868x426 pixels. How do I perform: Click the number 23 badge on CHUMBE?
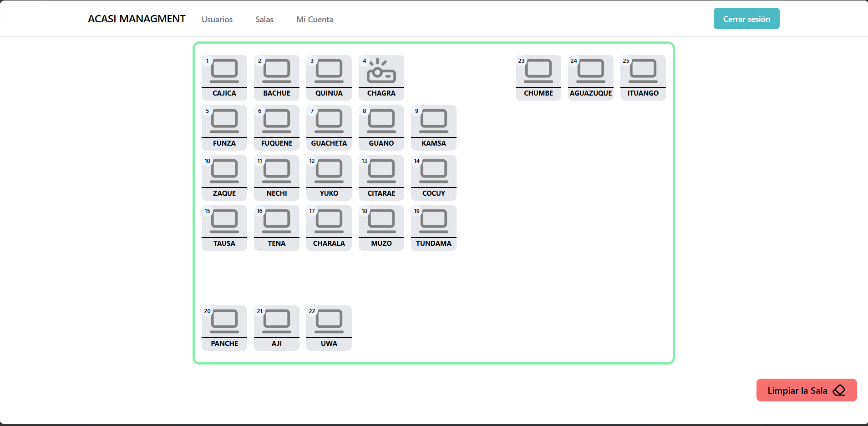click(x=522, y=61)
